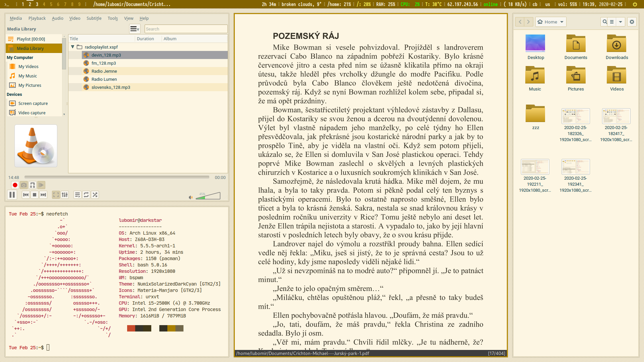Skip to next track in VLC
This screenshot has height=362, width=644.
43,195
